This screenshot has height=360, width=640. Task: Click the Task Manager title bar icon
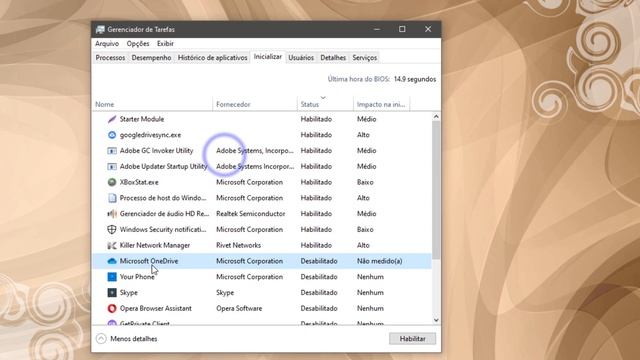pyautogui.click(x=100, y=29)
